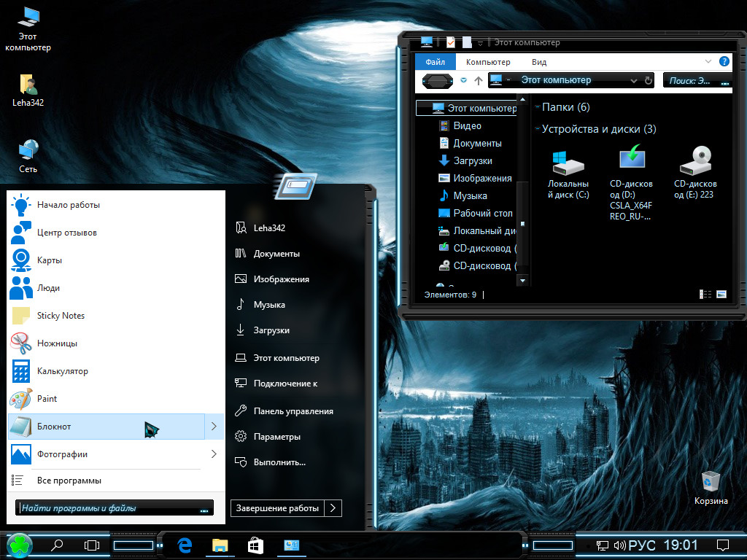Open Все программы in the start menu
This screenshot has height=560, width=747.
(x=69, y=481)
